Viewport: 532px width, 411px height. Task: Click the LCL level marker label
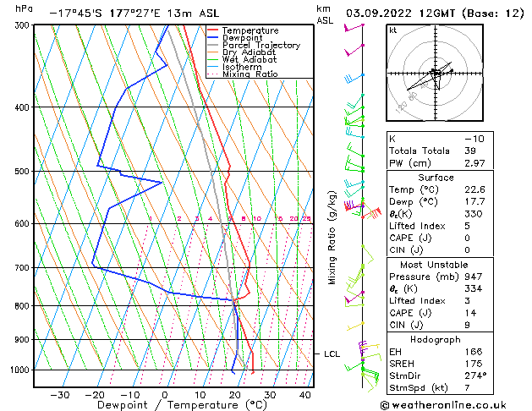coord(332,354)
